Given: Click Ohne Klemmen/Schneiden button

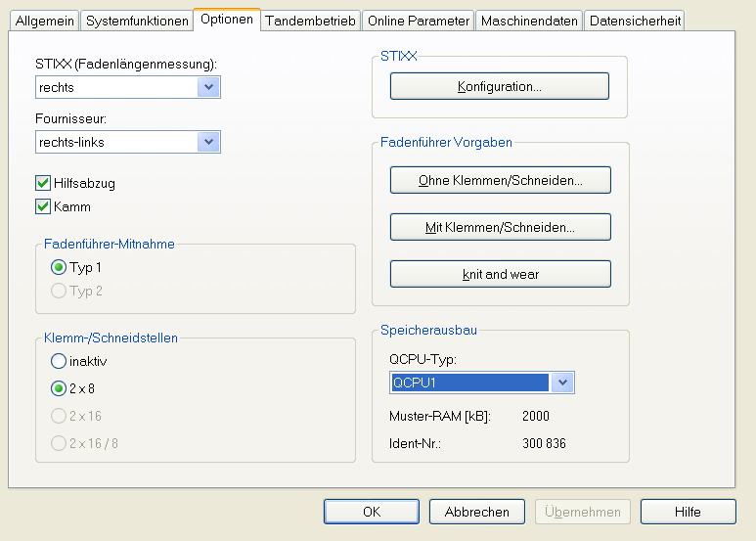Looking at the screenshot, I should point(500,181).
